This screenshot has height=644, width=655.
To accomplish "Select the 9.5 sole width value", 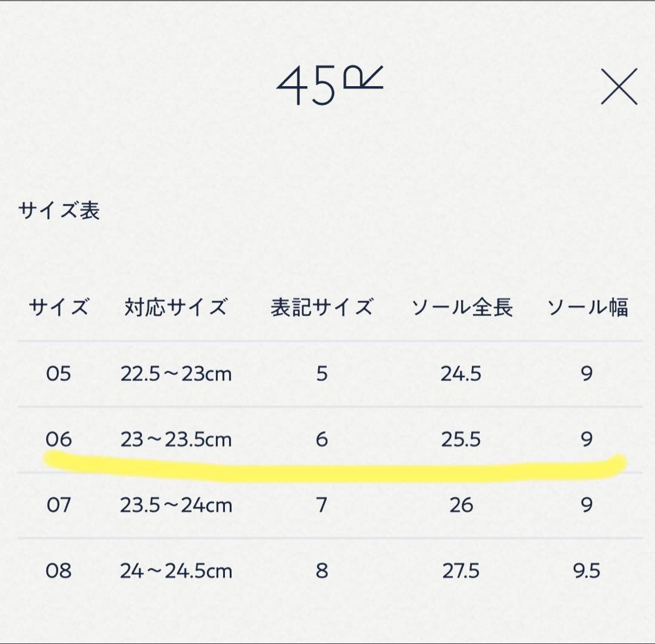I will pos(586,571).
